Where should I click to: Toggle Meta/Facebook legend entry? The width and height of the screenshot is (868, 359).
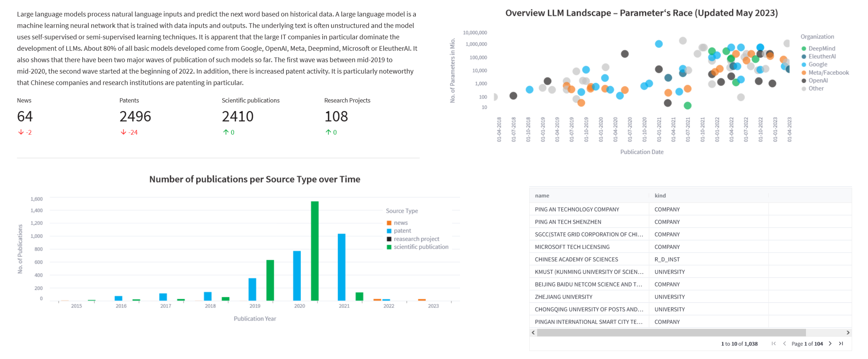(825, 72)
